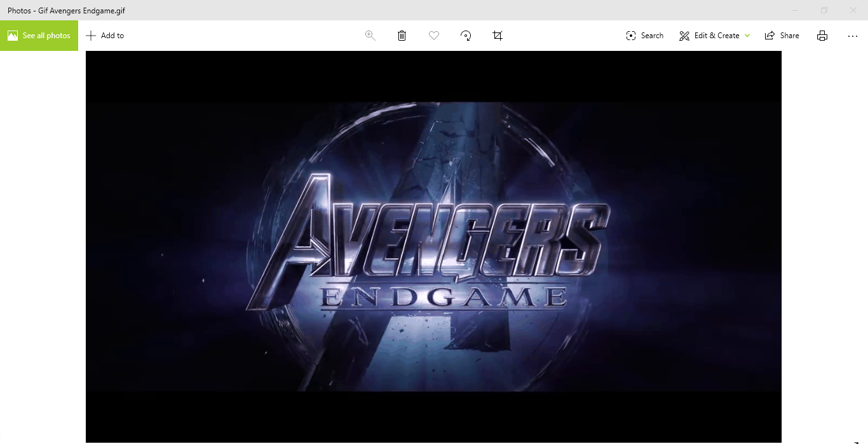Delete Gif Avengers Endgame.gif
868x444 pixels.
point(402,36)
